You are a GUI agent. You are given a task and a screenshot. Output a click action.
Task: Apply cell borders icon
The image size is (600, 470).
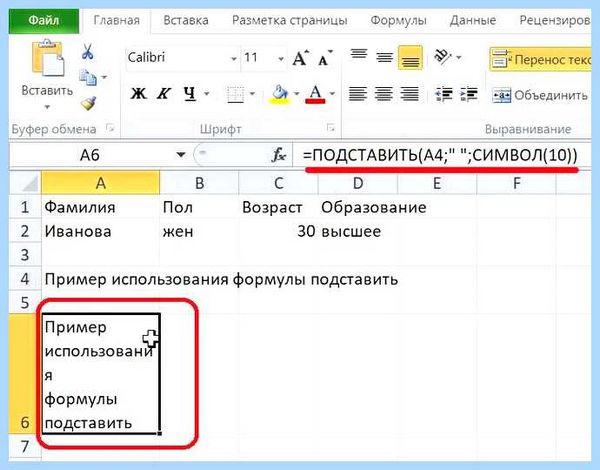(x=235, y=94)
